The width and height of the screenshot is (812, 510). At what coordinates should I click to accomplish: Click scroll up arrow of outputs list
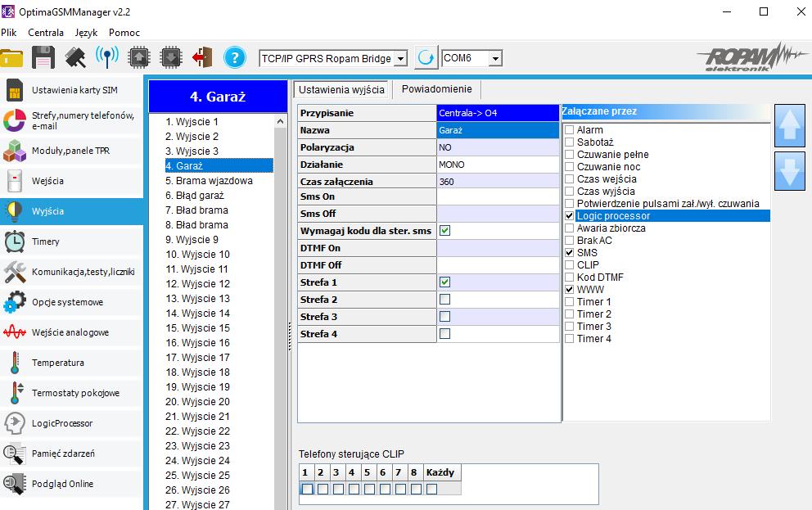[280, 121]
